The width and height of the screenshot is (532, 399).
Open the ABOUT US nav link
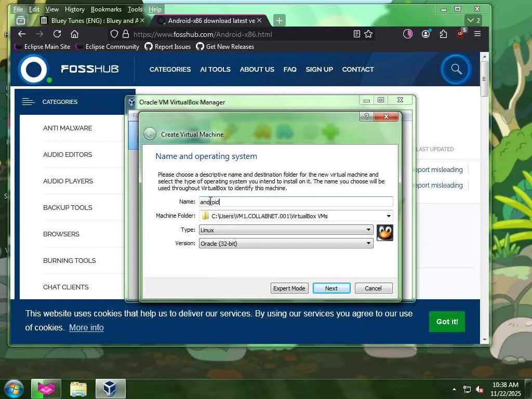[x=257, y=69]
